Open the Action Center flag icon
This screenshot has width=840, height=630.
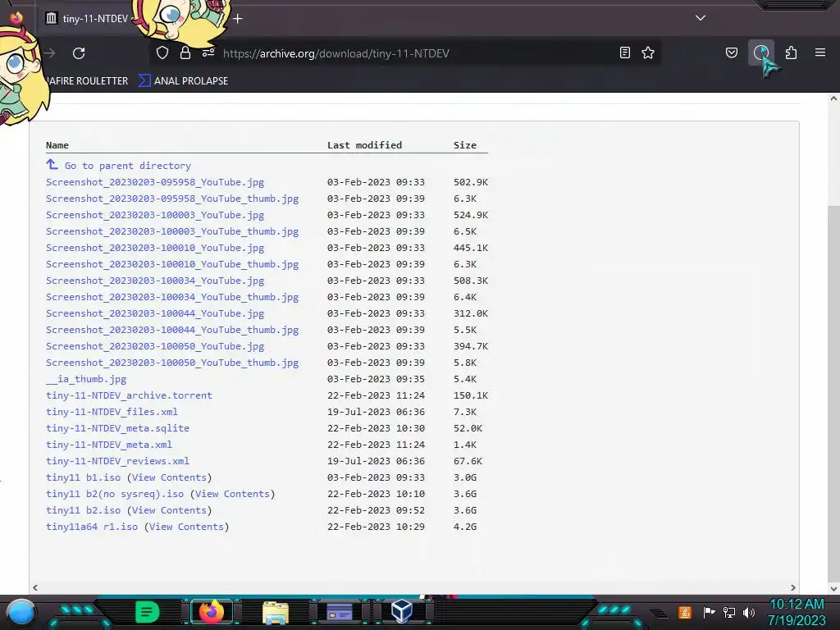click(709, 612)
